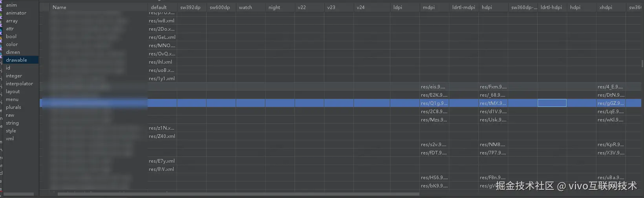The image size is (644, 198).
Task: Click the xhdpi column header
Action: 611,7
